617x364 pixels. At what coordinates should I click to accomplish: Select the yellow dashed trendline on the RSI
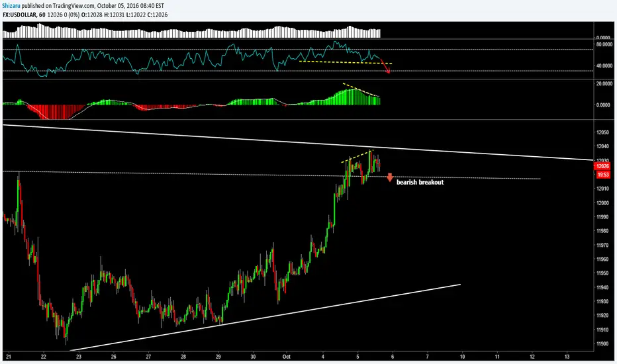346,62
